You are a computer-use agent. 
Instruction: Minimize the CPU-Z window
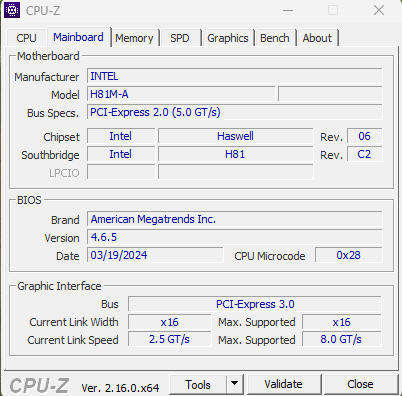click(x=288, y=11)
